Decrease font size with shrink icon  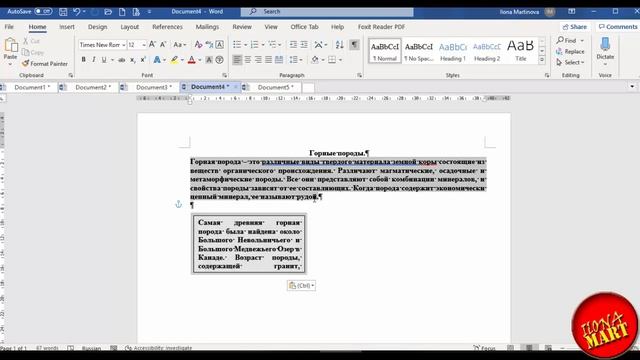point(163,44)
